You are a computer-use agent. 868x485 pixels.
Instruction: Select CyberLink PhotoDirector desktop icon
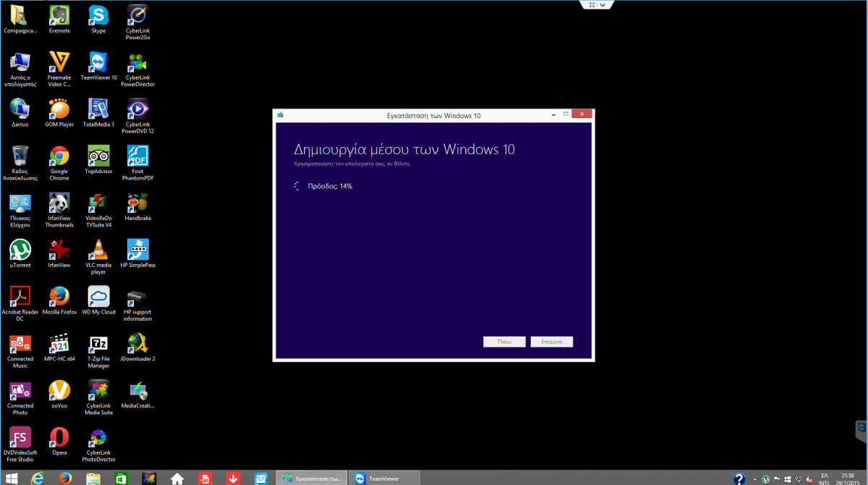point(98,444)
